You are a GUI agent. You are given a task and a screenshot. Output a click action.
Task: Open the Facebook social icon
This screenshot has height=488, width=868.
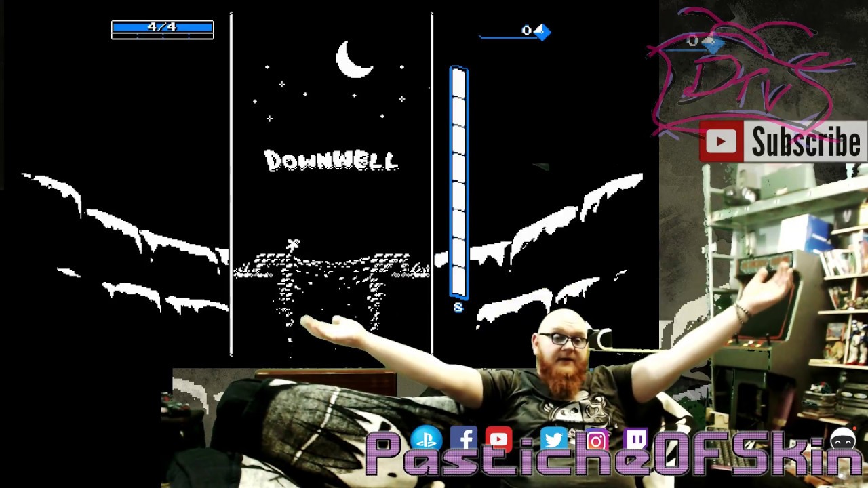[464, 440]
